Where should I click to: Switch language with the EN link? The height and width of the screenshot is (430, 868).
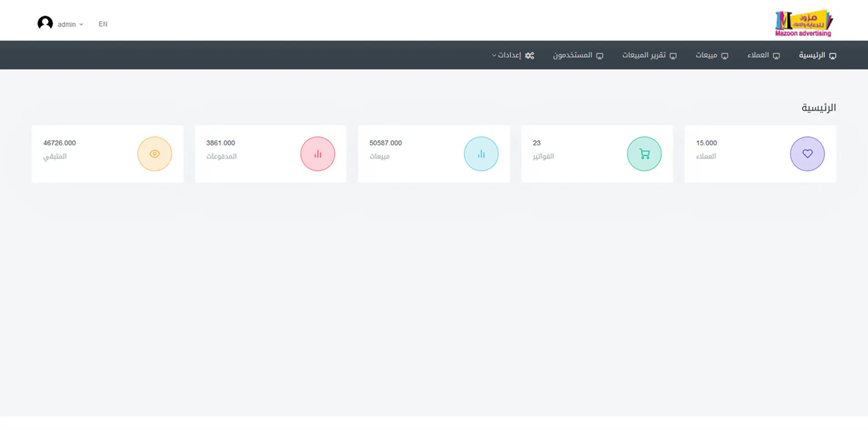coord(103,25)
